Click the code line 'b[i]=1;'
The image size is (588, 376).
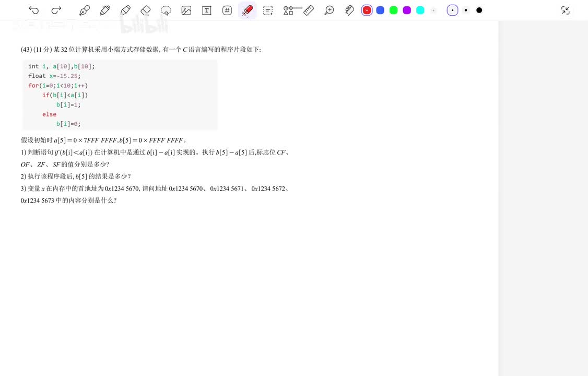(68, 104)
